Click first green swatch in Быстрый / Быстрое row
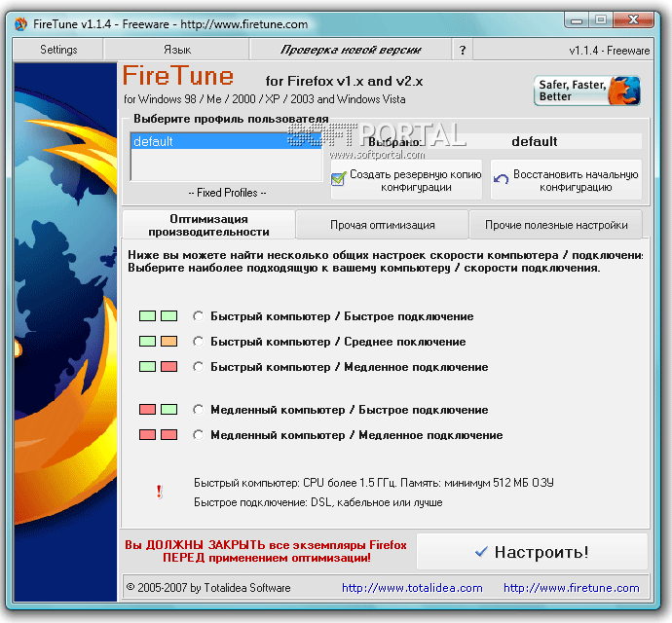Image resolution: width=672 pixels, height=623 pixels. [x=147, y=316]
